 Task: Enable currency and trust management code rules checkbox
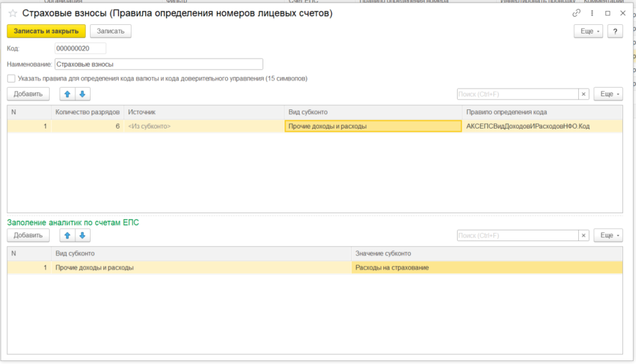[x=11, y=79]
